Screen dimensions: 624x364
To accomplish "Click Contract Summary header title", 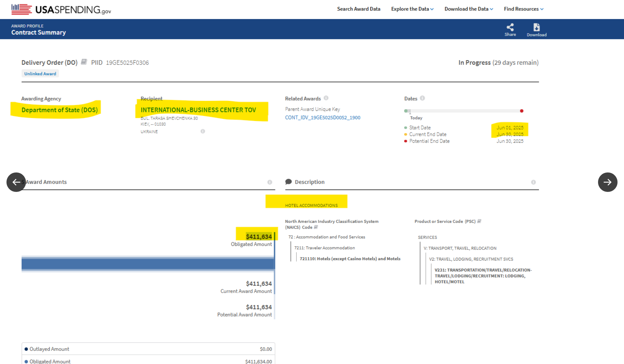I will 39,32.
